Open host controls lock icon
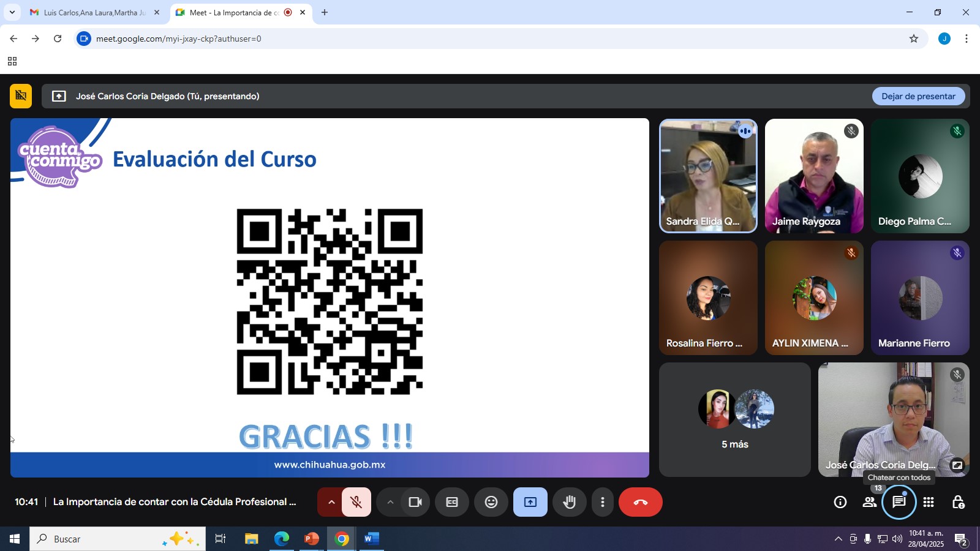The height and width of the screenshot is (551, 980). tap(959, 502)
